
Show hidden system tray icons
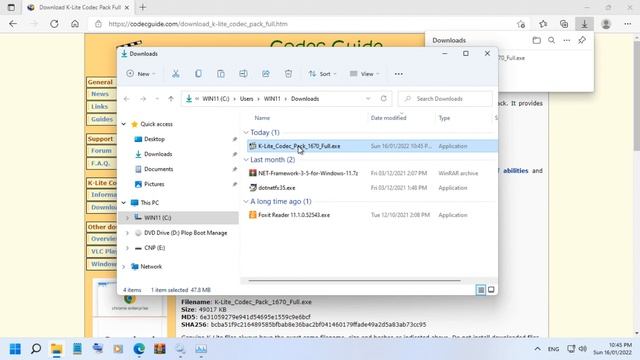(x=538, y=349)
